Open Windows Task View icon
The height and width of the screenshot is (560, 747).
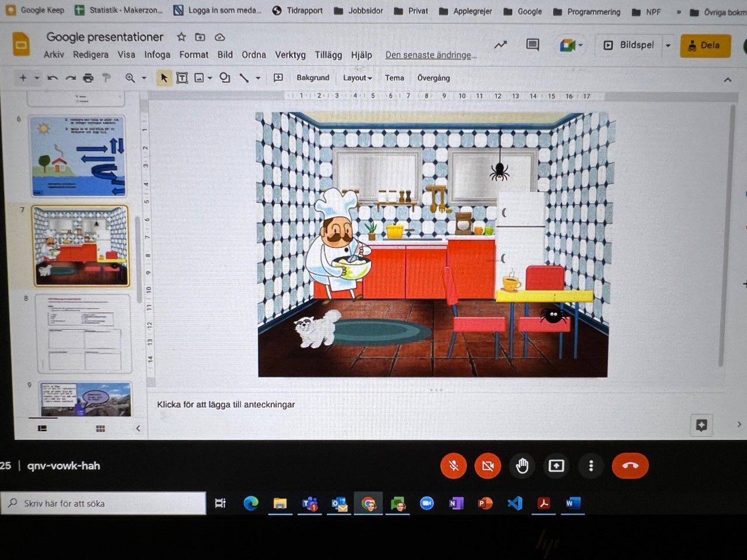220,503
